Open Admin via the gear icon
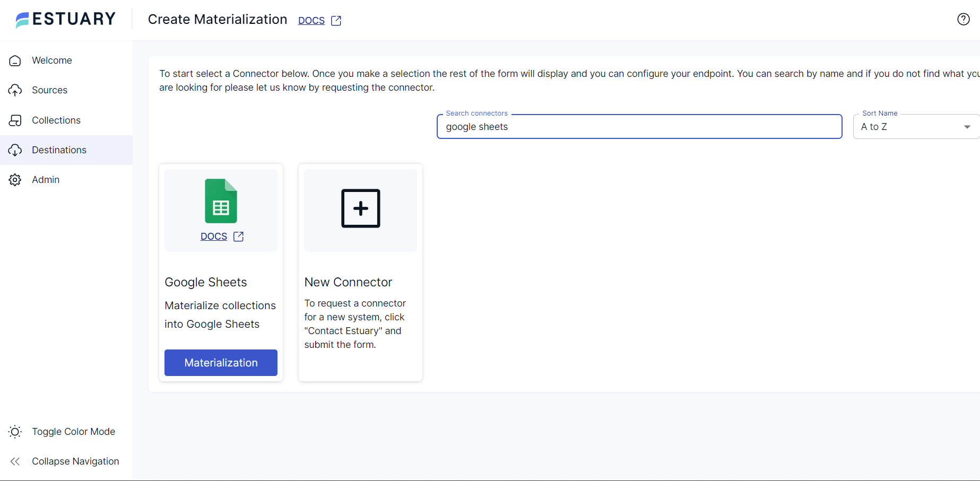Viewport: 980px width, 481px height. click(15, 179)
